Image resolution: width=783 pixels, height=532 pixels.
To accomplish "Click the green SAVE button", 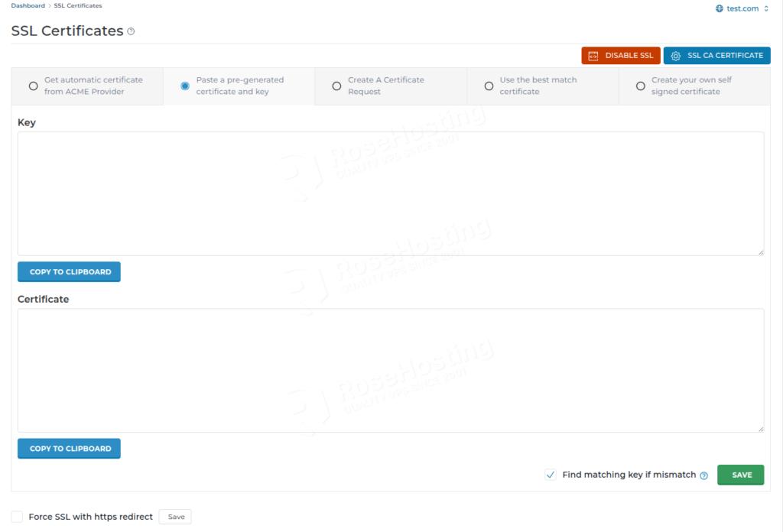I will click(740, 475).
